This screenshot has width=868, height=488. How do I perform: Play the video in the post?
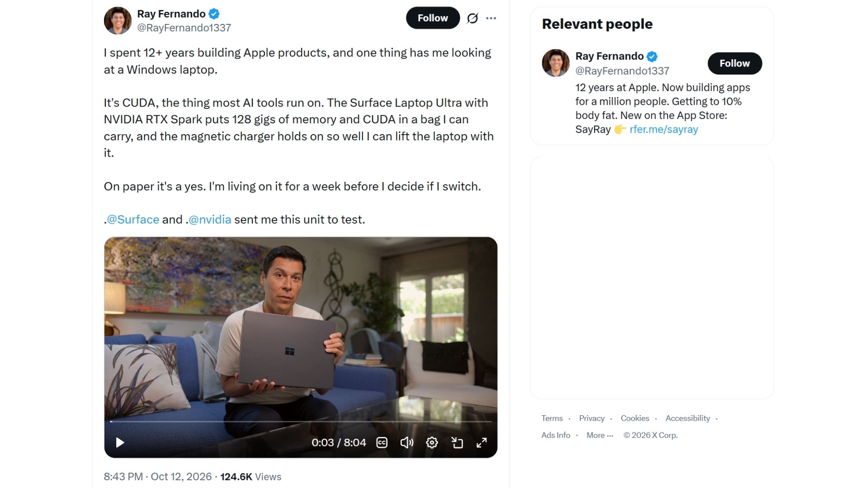coord(120,442)
